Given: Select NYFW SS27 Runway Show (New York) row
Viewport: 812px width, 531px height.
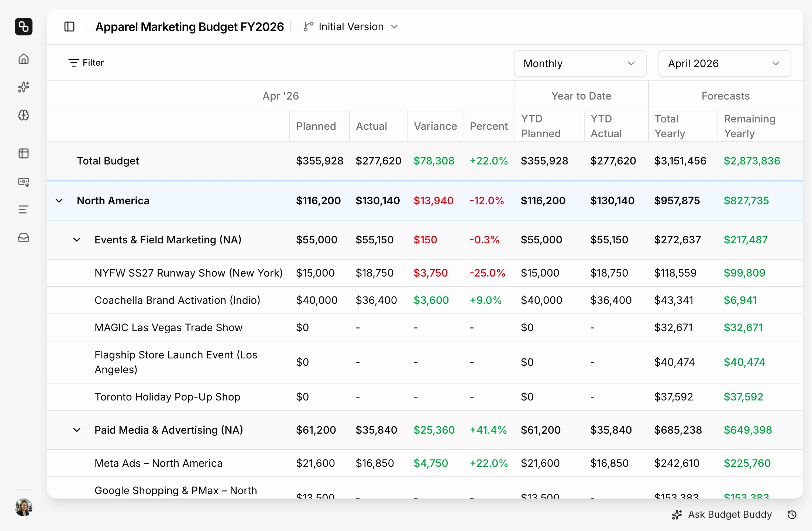Looking at the screenshot, I should (x=425, y=273).
